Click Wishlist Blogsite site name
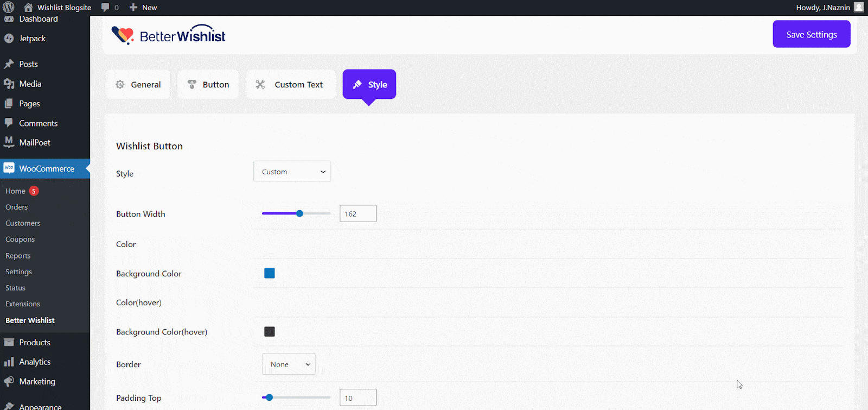Image resolution: width=868 pixels, height=410 pixels. pyautogui.click(x=64, y=8)
